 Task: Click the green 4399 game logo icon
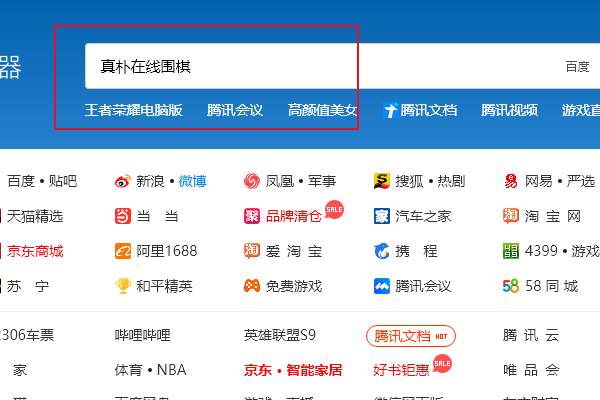[511, 251]
